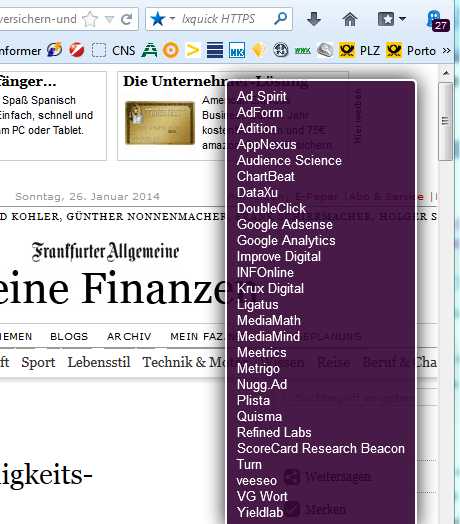This screenshot has width=460, height=524.
Task: Click the vertical scrollbar thumb
Action: (446, 121)
